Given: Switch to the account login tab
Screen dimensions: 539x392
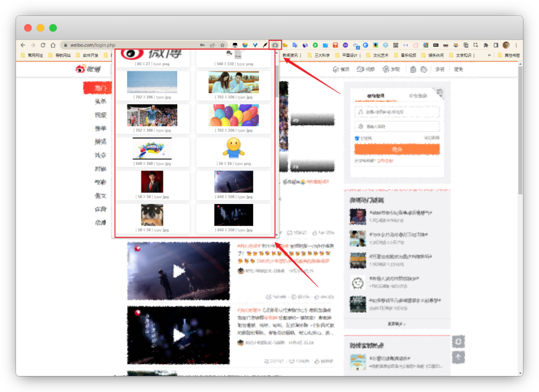Looking at the screenshot, I should (375, 96).
